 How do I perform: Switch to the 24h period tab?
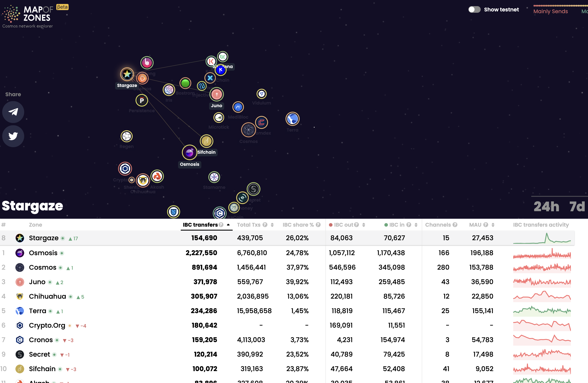546,207
